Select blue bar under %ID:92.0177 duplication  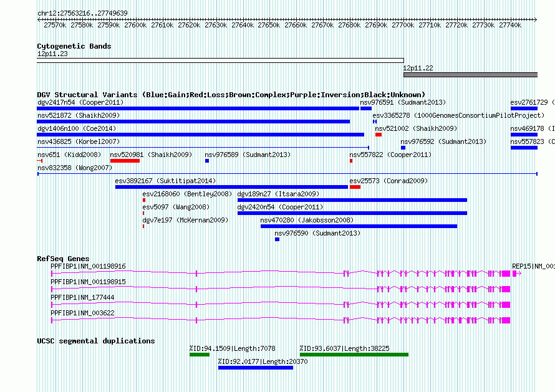pyautogui.click(x=256, y=368)
